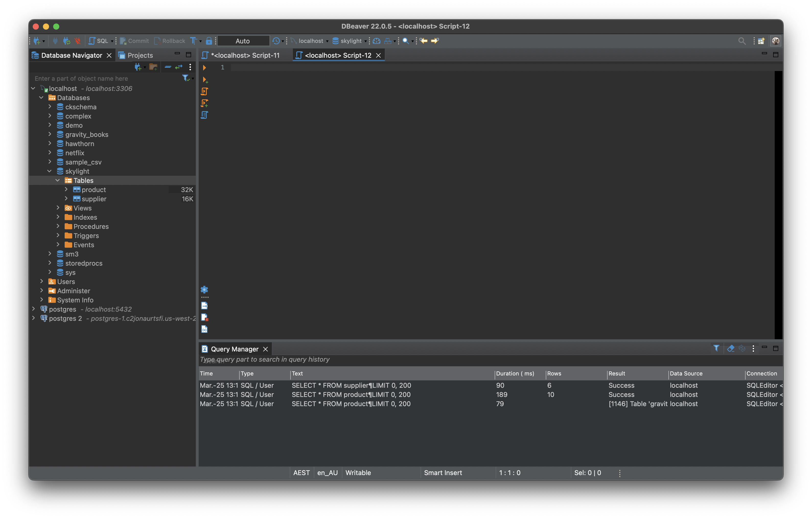The width and height of the screenshot is (812, 518).
Task: Execute SQL statement with orange play arrow
Action: tap(204, 68)
